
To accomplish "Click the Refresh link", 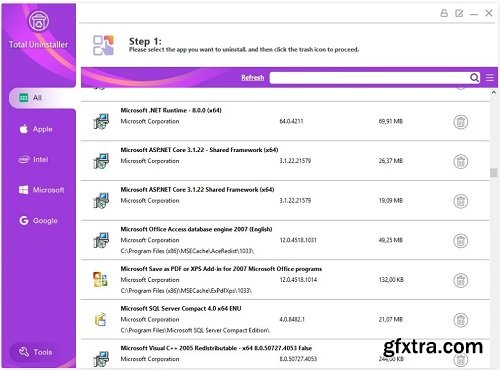I will [x=253, y=78].
